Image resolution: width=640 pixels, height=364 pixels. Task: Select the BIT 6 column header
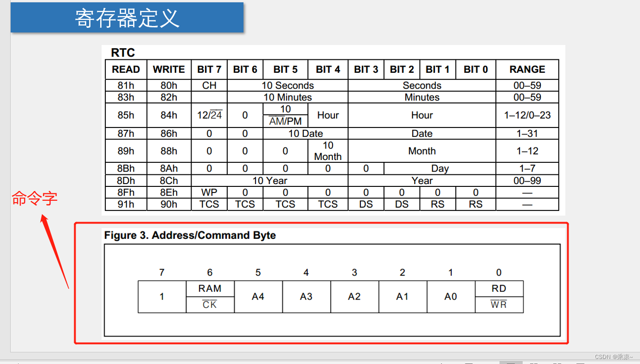(x=245, y=70)
